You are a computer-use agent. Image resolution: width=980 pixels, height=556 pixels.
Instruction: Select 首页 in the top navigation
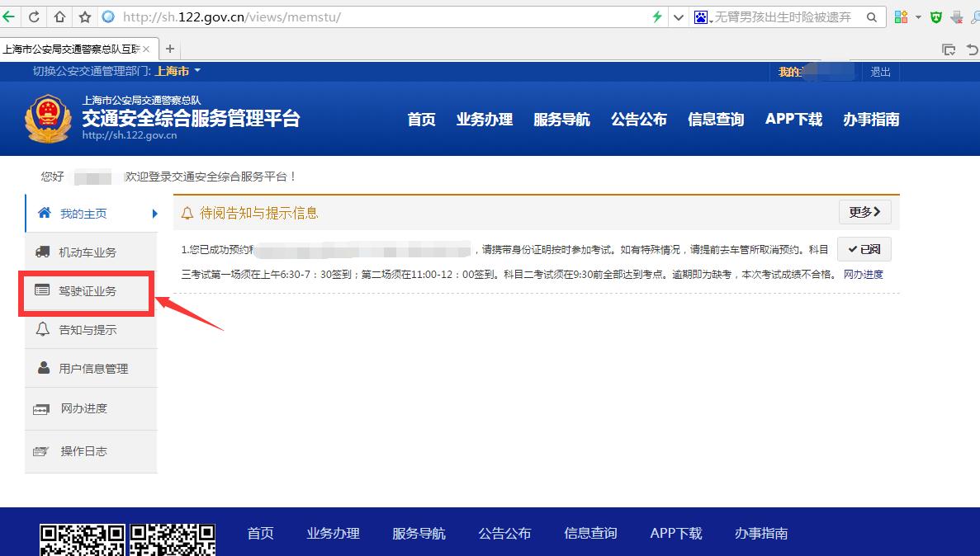(x=421, y=119)
